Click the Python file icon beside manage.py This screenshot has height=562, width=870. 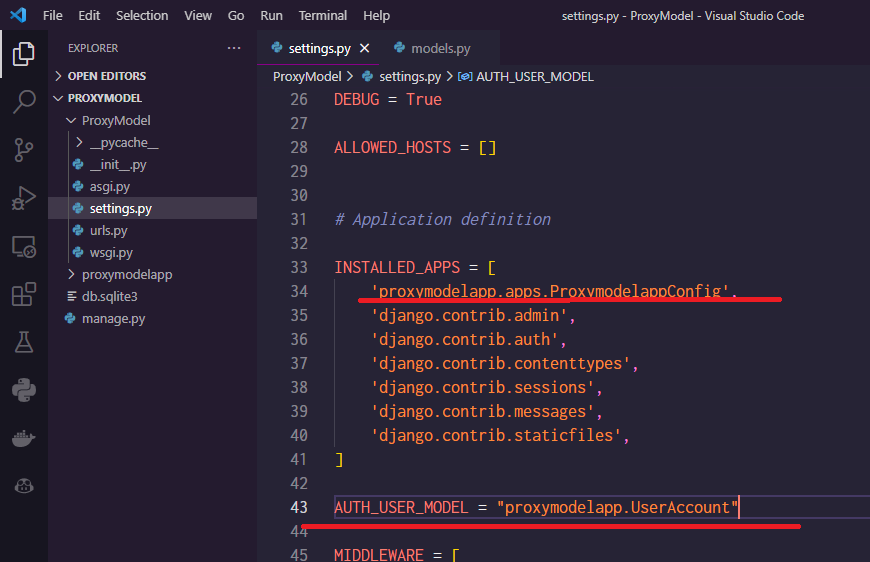click(70, 318)
